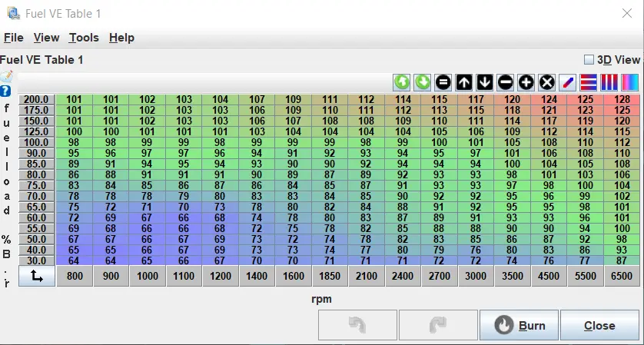Select cell 95 at 90.0 load, 800 rpm
644x345 pixels.
pyautogui.click(x=75, y=153)
